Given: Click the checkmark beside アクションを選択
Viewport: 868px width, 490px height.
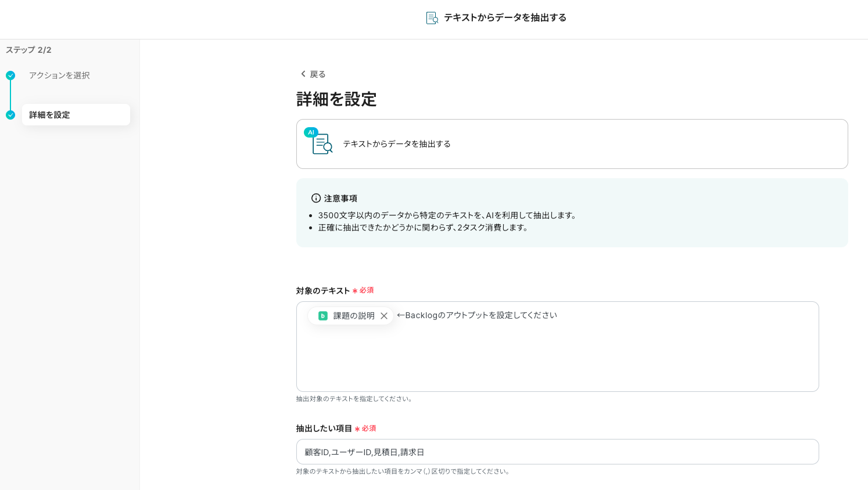Looking at the screenshot, I should (10, 75).
